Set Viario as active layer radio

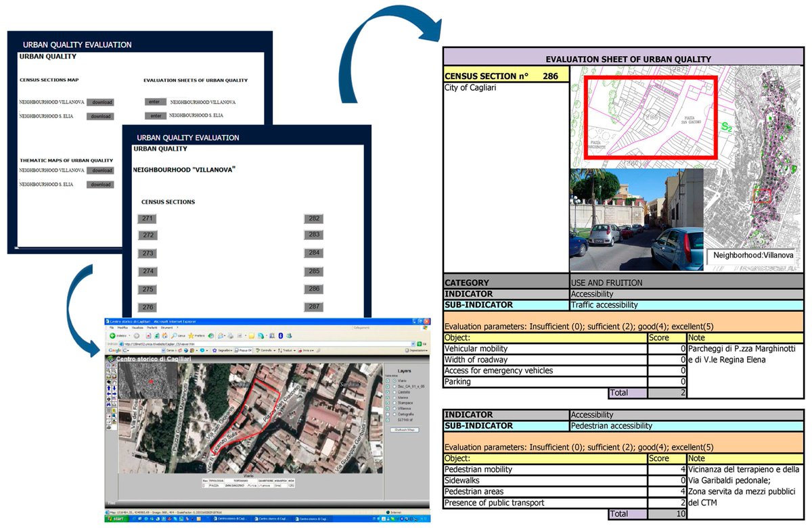(394, 381)
